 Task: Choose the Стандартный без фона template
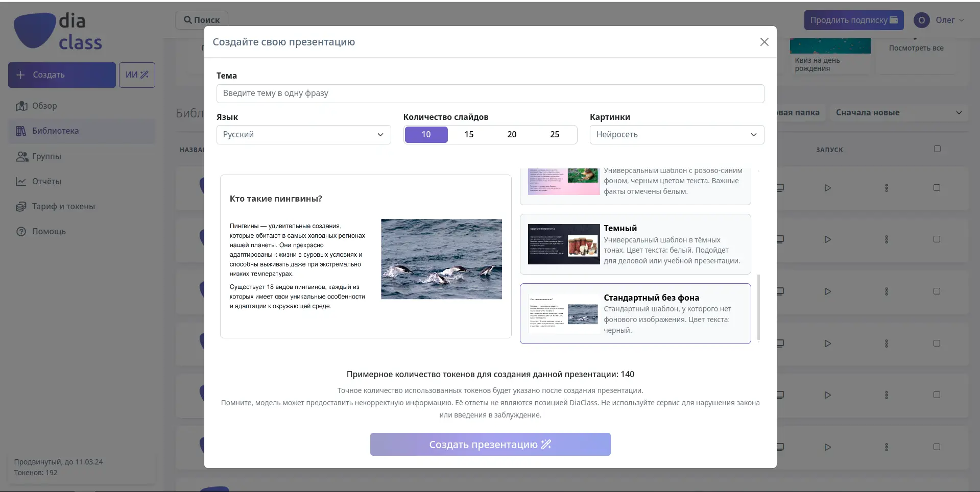coord(635,313)
